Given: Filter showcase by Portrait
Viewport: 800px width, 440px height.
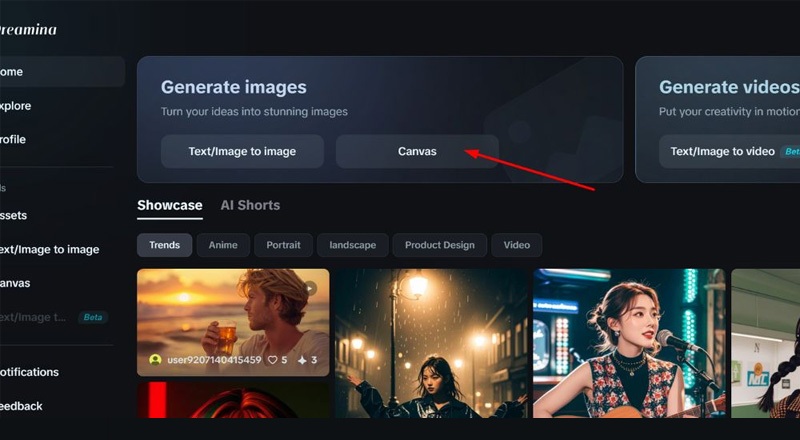Looking at the screenshot, I should pyautogui.click(x=283, y=245).
